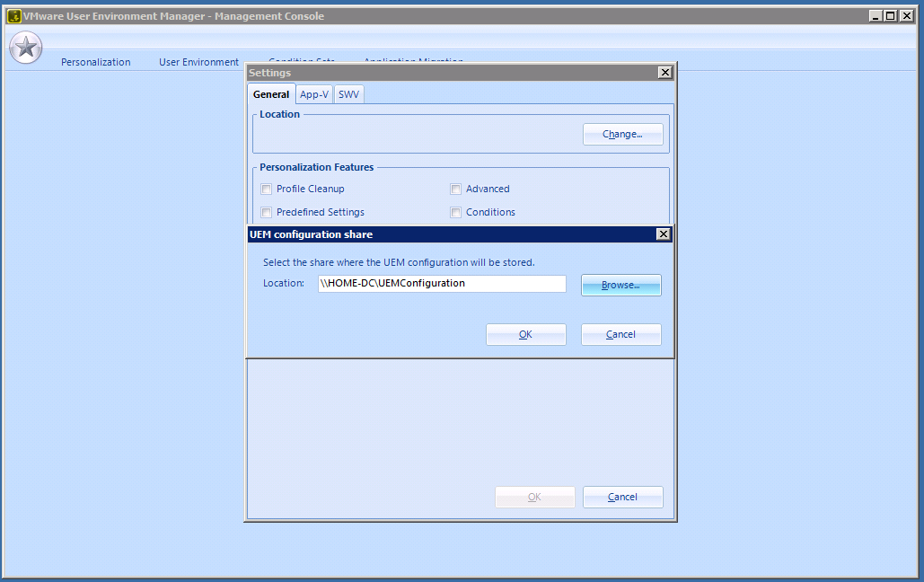Check the Predefined Settings option
The height and width of the screenshot is (582, 924).
[267, 213]
